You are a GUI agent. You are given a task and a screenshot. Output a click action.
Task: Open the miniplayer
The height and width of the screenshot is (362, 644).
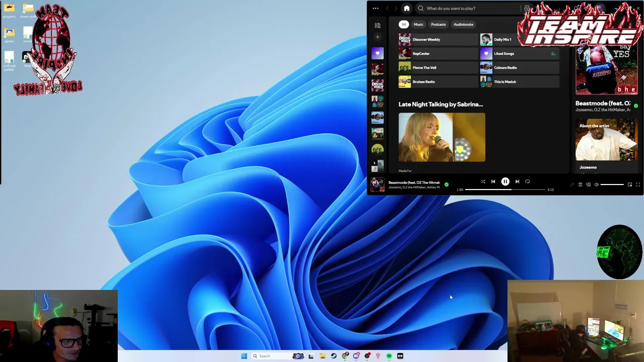629,185
